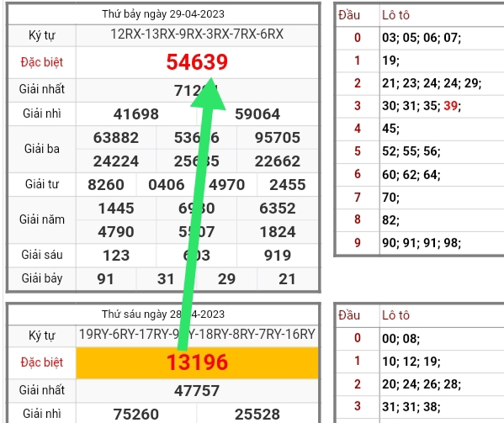Select the Đặc biệt label in top table
Image resolution: width=504 pixels, height=423 pixels.
point(42,62)
